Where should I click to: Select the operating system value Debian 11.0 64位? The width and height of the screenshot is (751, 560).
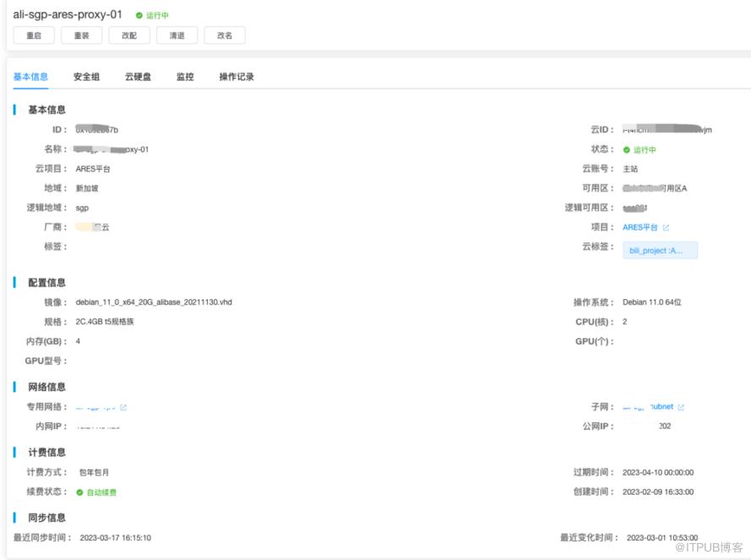click(x=652, y=302)
